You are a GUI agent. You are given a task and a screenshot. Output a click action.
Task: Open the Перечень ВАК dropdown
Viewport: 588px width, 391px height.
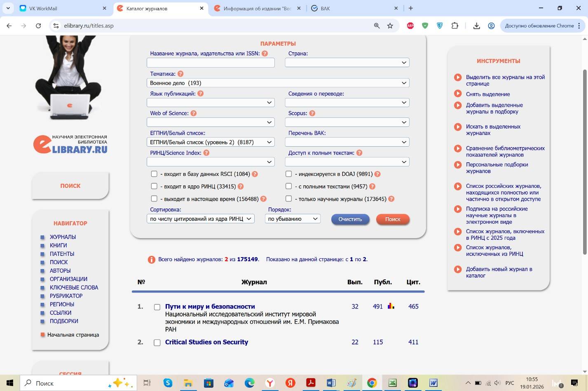click(x=347, y=142)
